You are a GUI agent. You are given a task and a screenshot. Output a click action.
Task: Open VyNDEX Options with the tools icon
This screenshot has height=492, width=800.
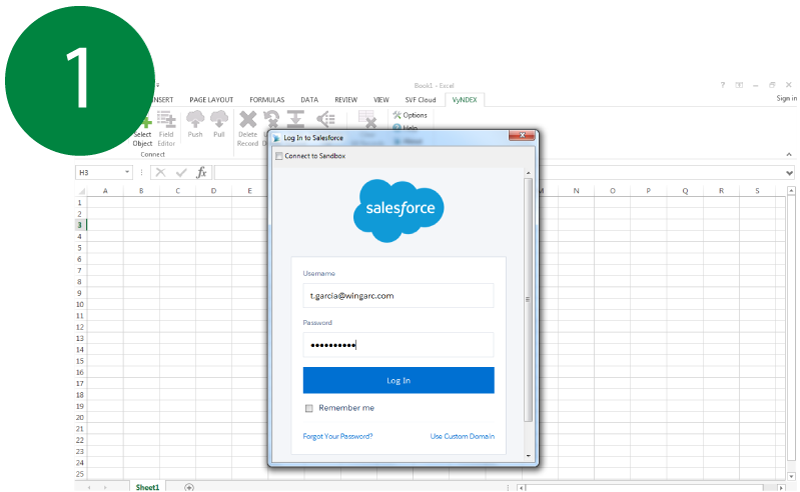[410, 115]
